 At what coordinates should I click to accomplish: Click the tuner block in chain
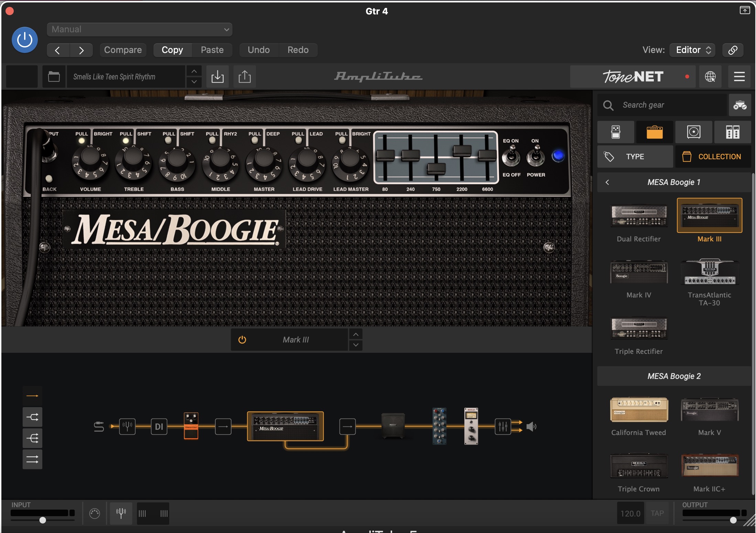pos(127,427)
